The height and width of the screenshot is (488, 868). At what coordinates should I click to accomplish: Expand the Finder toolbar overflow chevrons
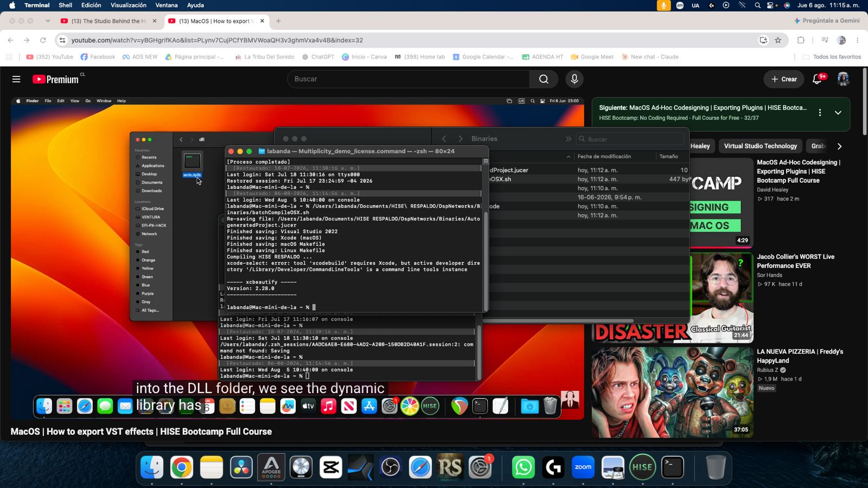pyautogui.click(x=568, y=139)
